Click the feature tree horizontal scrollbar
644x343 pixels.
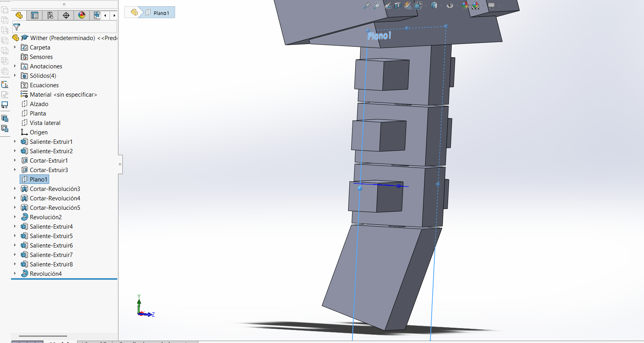click(43, 336)
